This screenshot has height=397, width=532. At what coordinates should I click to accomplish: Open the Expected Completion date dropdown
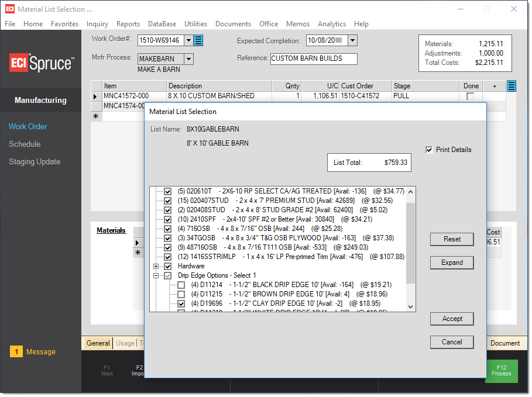tap(352, 40)
